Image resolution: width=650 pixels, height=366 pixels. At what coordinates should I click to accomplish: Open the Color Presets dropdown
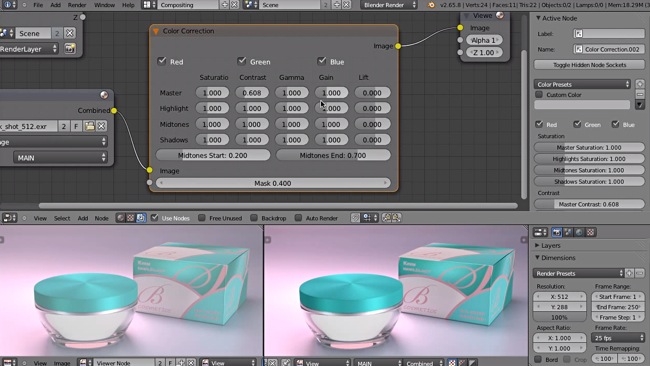click(x=582, y=84)
